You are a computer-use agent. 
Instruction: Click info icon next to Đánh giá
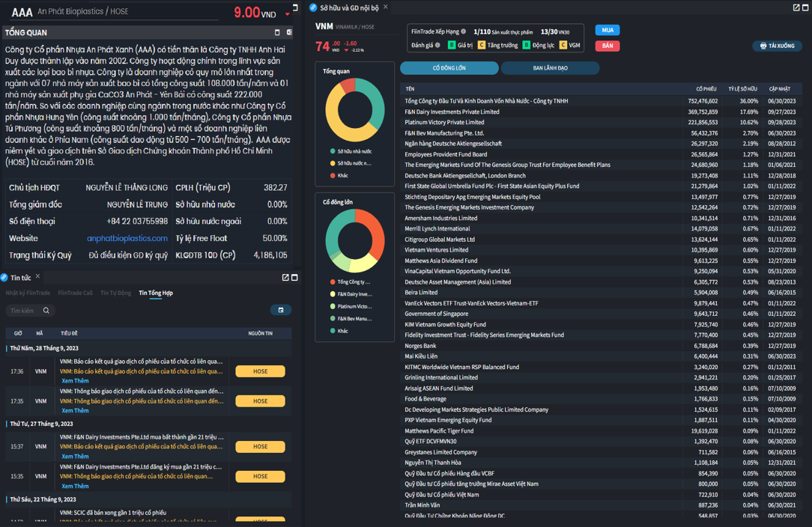tap(437, 45)
